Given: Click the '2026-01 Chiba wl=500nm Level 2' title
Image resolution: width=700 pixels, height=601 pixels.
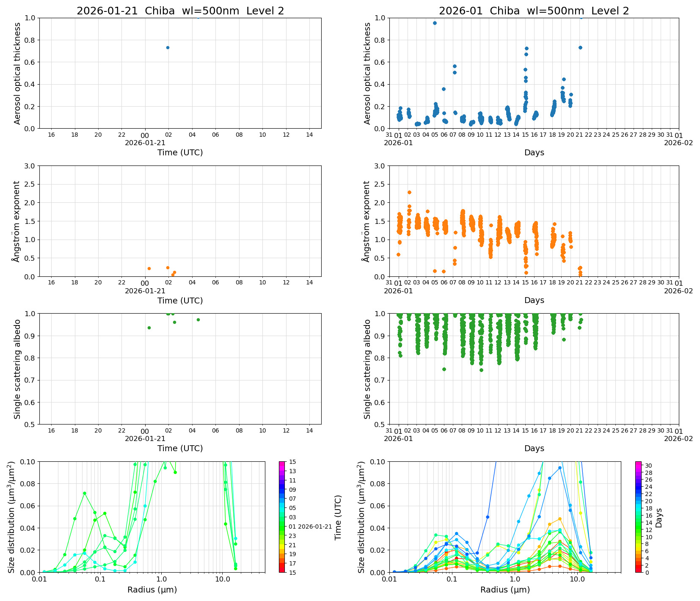Looking at the screenshot, I should tap(534, 11).
